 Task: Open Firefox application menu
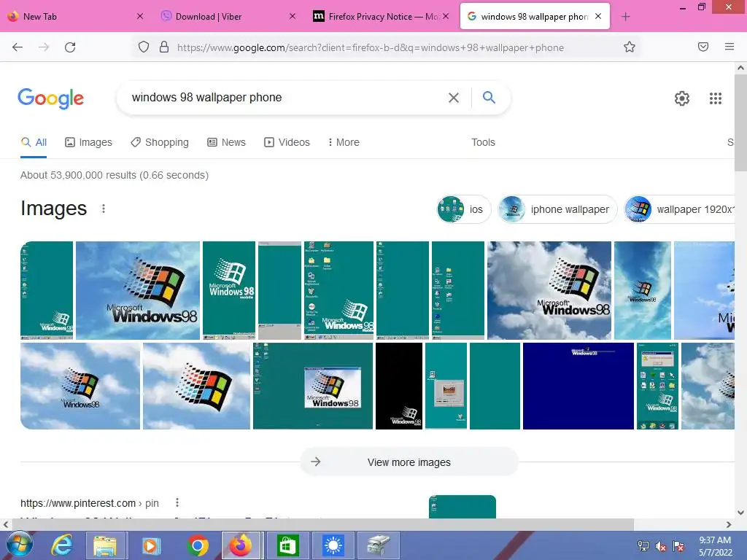[x=729, y=47]
